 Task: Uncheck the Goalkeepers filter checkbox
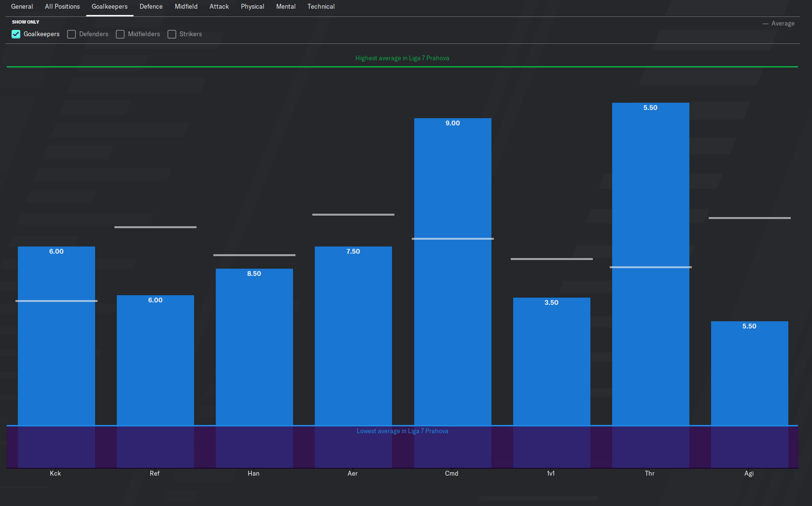point(16,34)
